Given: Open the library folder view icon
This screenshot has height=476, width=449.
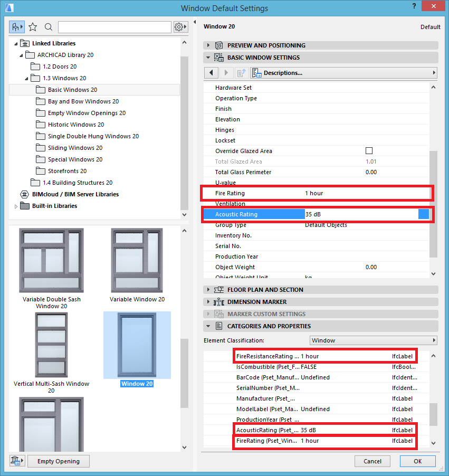Looking at the screenshot, I should point(17,27).
